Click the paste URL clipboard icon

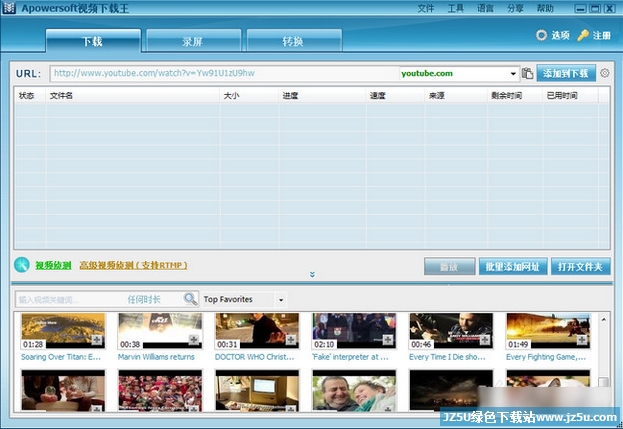[x=527, y=73]
